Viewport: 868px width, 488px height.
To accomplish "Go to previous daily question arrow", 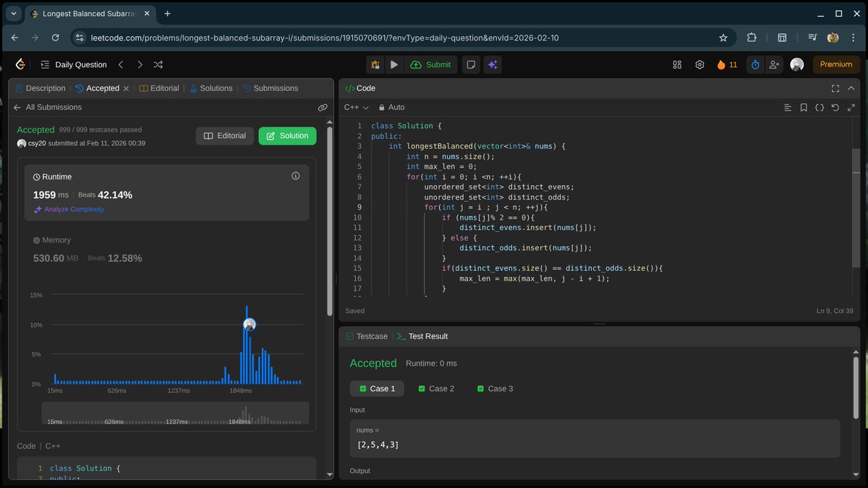I will [x=121, y=64].
